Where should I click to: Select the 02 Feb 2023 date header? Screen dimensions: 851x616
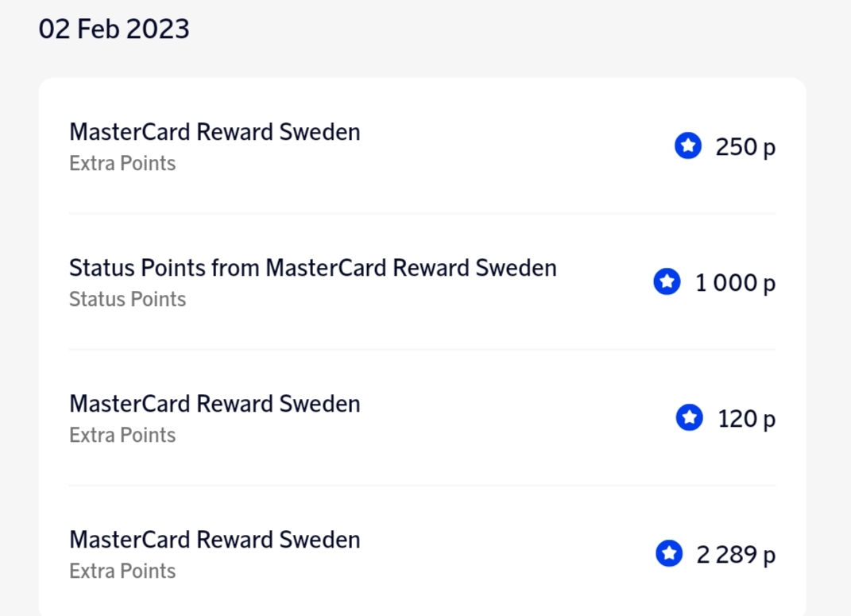114,29
